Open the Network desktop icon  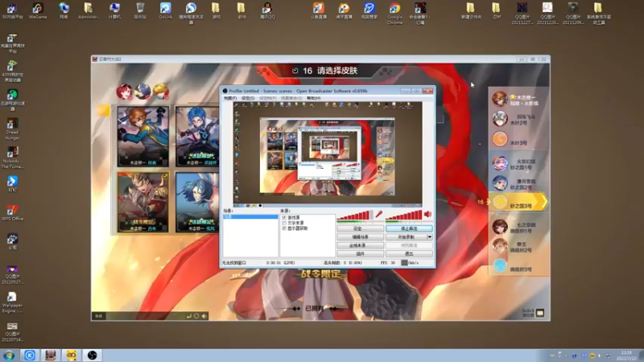click(x=64, y=10)
